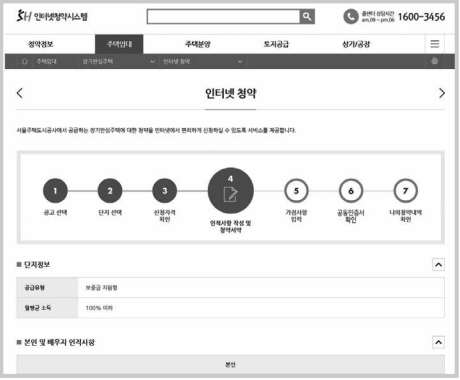This screenshot has width=460, height=380.
Task: Open the 장기안심주택 breadcrumb dropdown
Action: click(x=118, y=61)
